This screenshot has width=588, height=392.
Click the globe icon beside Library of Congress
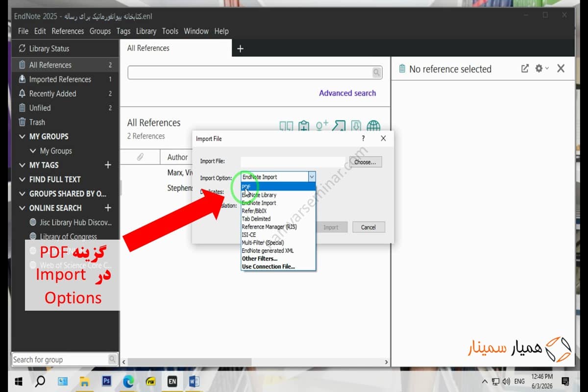point(33,237)
